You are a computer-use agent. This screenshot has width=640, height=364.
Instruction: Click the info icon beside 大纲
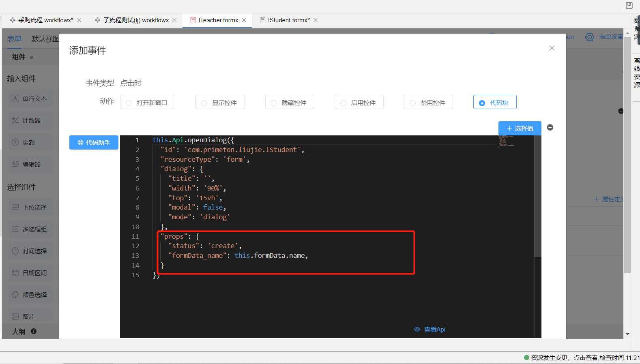pos(34,331)
